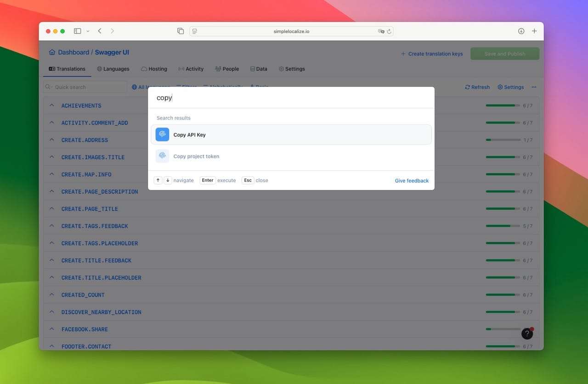The height and width of the screenshot is (384, 588).
Task: Collapse the ACHIEVEMENTS key row
Action: (x=52, y=106)
